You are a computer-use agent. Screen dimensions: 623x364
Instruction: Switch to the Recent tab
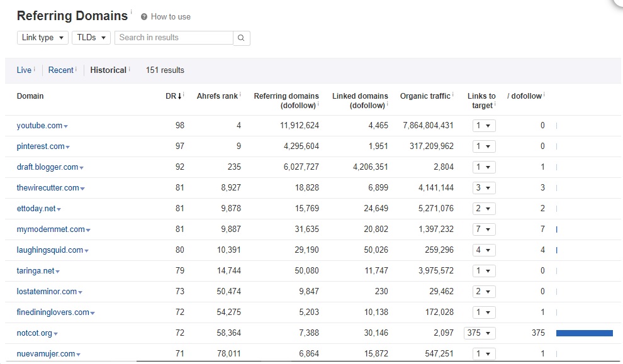[x=61, y=70]
